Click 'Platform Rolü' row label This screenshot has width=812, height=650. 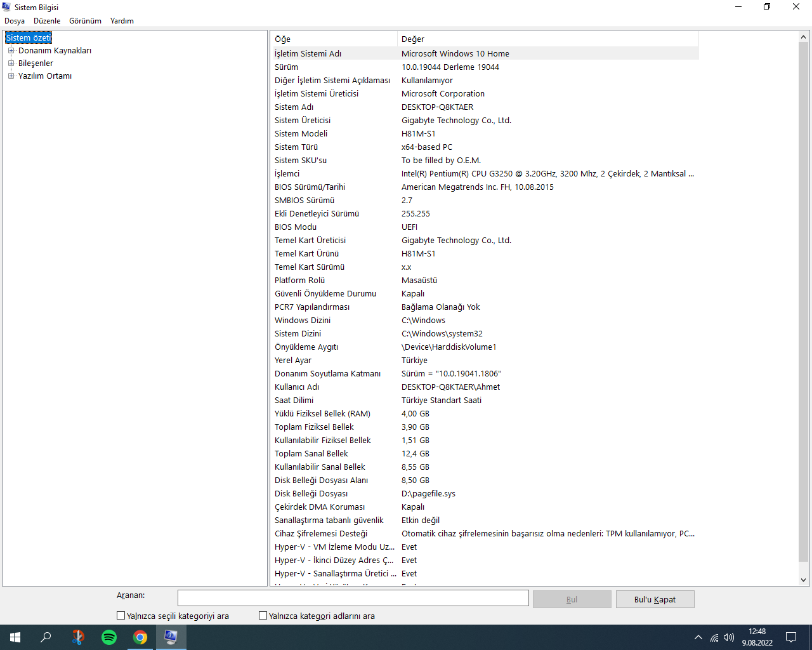(300, 281)
